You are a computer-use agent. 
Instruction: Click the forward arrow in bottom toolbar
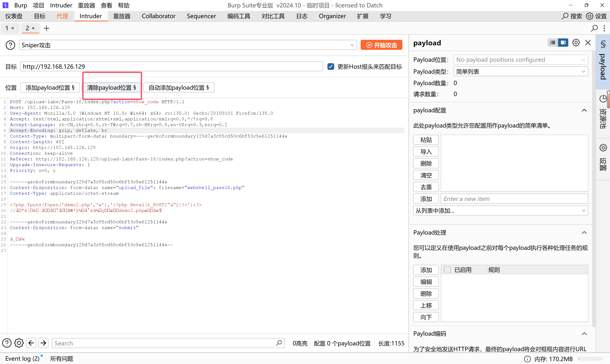click(x=43, y=343)
